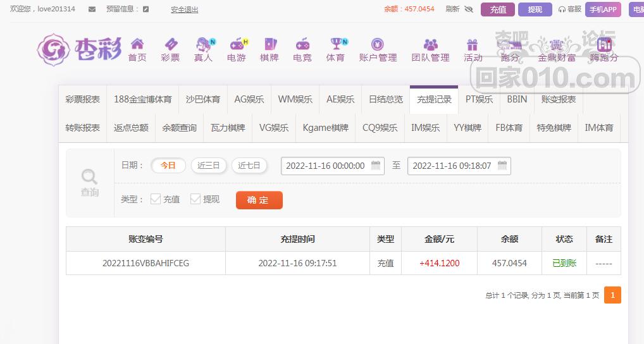
Task: Click the 首页 home icon
Action: pos(137,44)
